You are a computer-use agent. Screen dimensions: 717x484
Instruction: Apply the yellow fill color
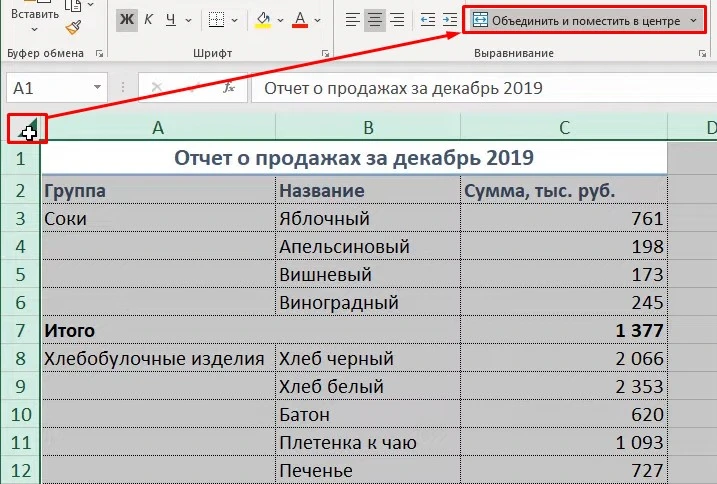tap(262, 20)
